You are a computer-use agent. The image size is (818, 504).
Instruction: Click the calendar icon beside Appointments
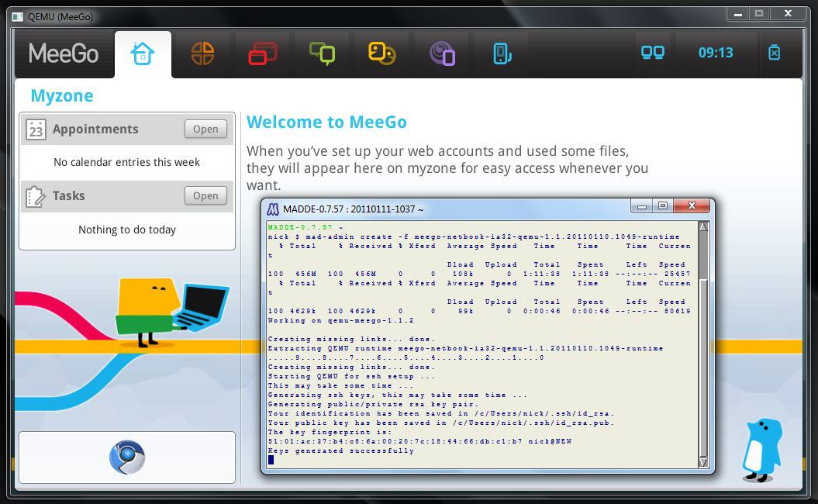pos(36,129)
